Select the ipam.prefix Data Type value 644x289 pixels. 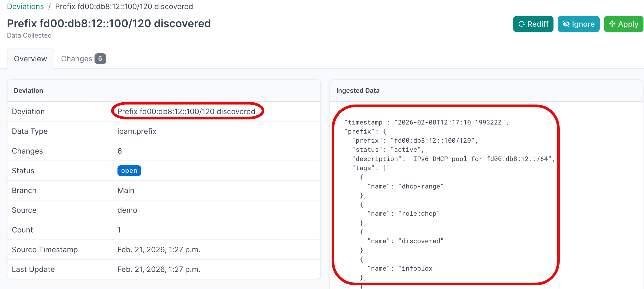[x=137, y=131]
